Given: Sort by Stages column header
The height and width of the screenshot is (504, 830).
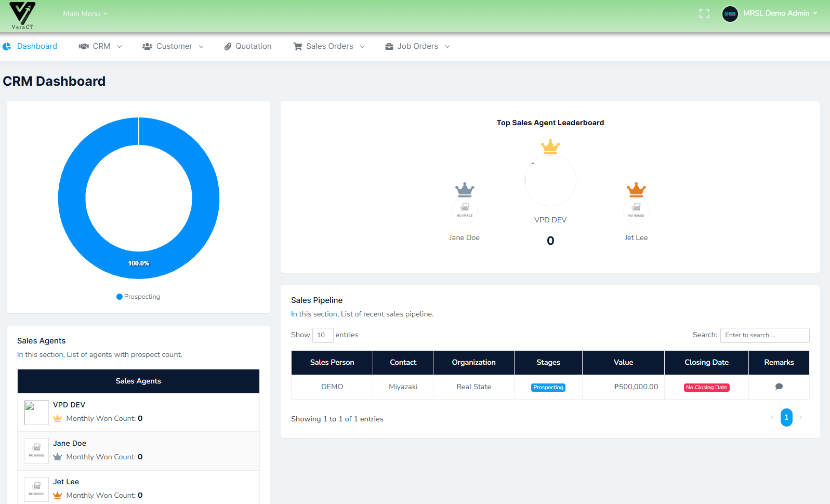Looking at the screenshot, I should [x=548, y=363].
